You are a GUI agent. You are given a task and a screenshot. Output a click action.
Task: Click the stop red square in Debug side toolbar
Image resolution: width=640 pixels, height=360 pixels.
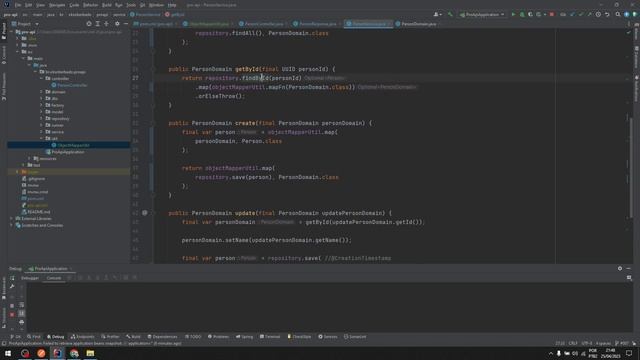click(x=12, y=314)
